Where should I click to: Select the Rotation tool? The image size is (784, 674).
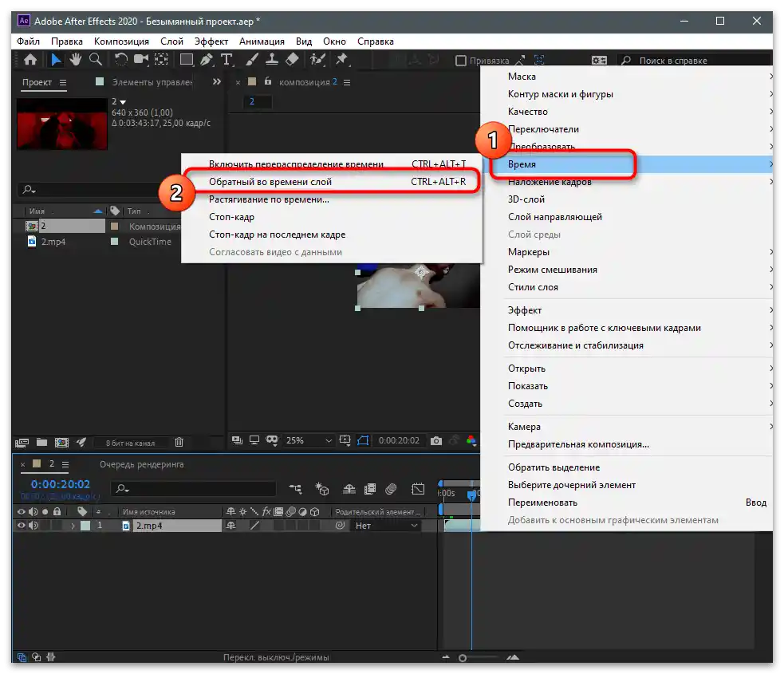click(x=120, y=60)
